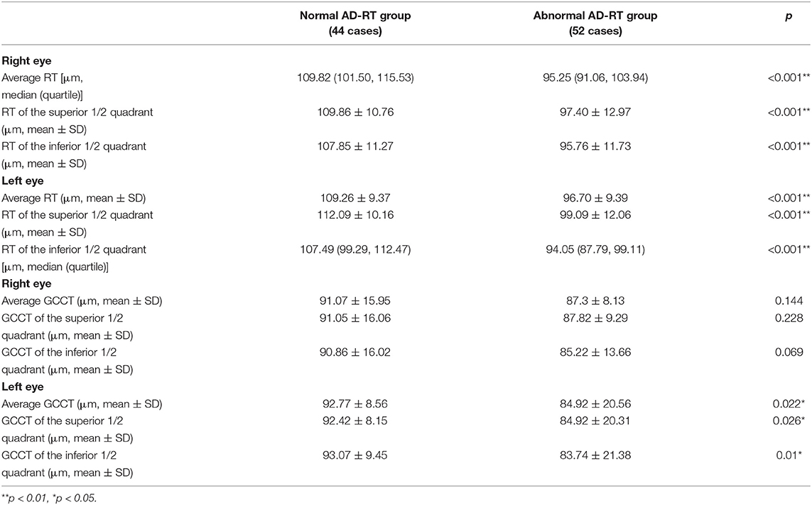This screenshot has width=812, height=505.
Task: Select the first Left eye section heading
Action: click(23, 181)
